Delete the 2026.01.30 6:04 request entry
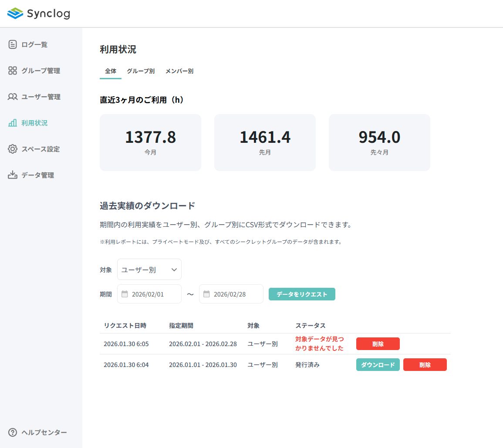The image size is (503, 448). tap(425, 364)
